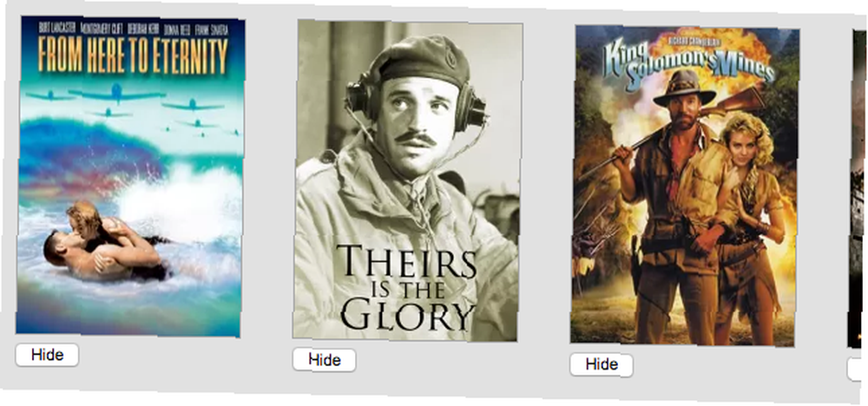Click the partially visible fourth movie poster
Screen dimensions: 868x406
click(x=858, y=189)
